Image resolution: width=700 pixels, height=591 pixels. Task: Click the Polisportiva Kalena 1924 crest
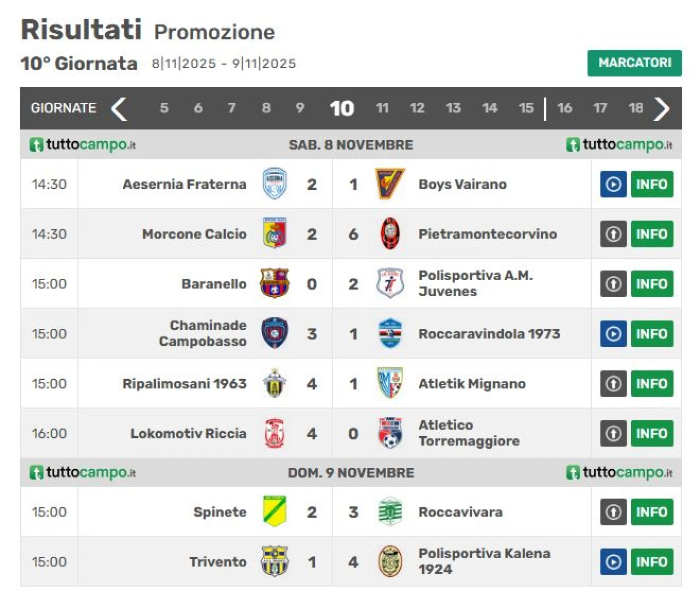point(390,561)
